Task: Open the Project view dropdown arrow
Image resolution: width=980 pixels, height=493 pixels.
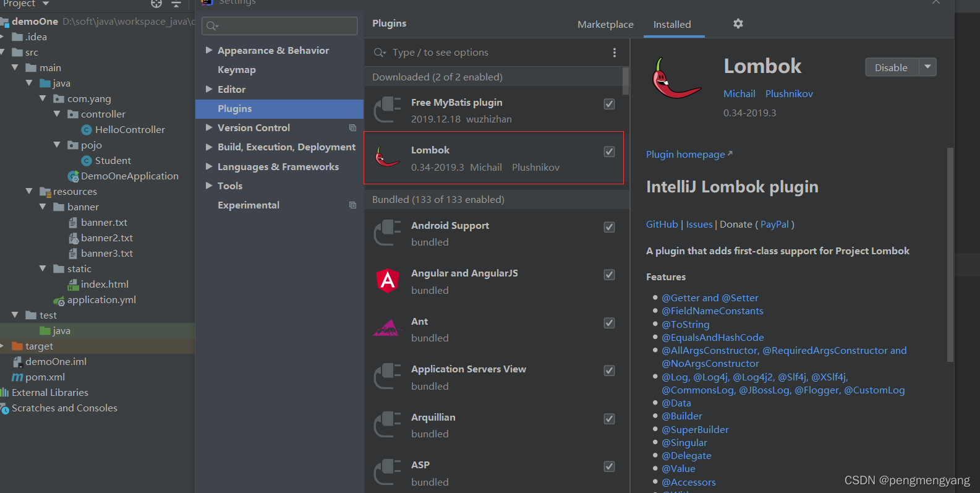Action: pyautogui.click(x=46, y=4)
